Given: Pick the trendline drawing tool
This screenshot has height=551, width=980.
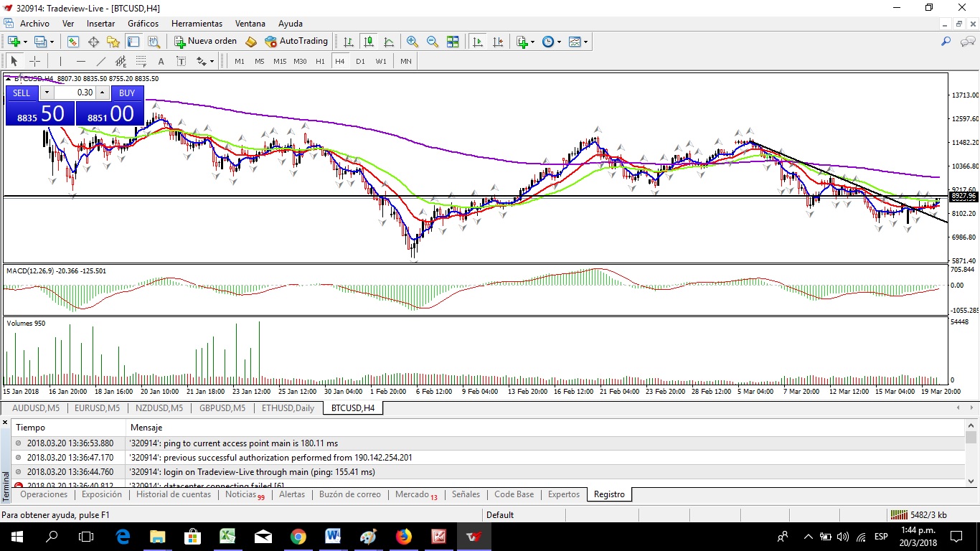Looking at the screenshot, I should click(101, 61).
